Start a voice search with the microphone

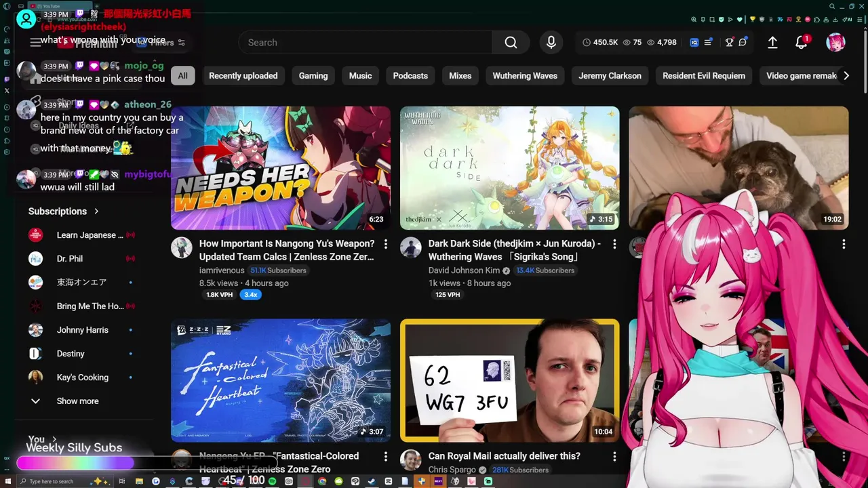pos(551,42)
